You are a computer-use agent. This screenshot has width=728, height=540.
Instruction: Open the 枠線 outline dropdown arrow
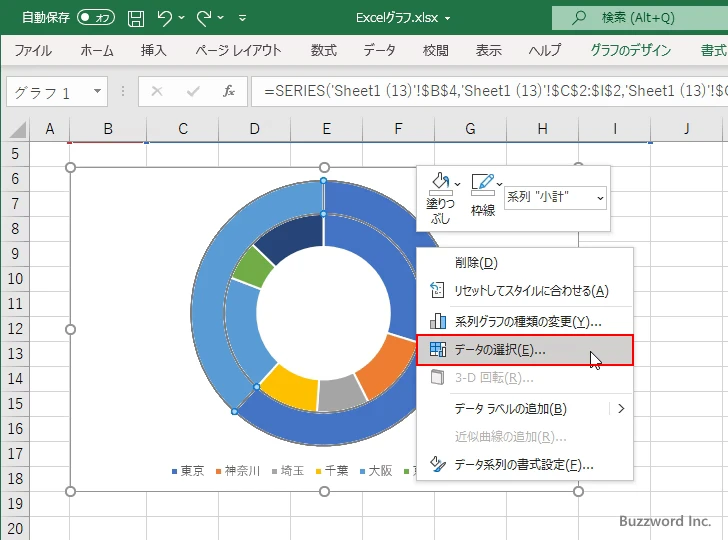tap(500, 184)
